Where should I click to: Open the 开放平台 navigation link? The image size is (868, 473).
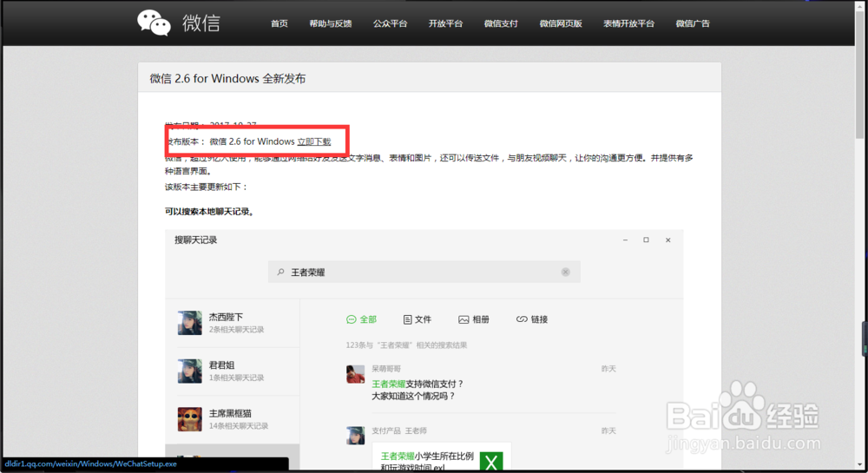(x=445, y=23)
